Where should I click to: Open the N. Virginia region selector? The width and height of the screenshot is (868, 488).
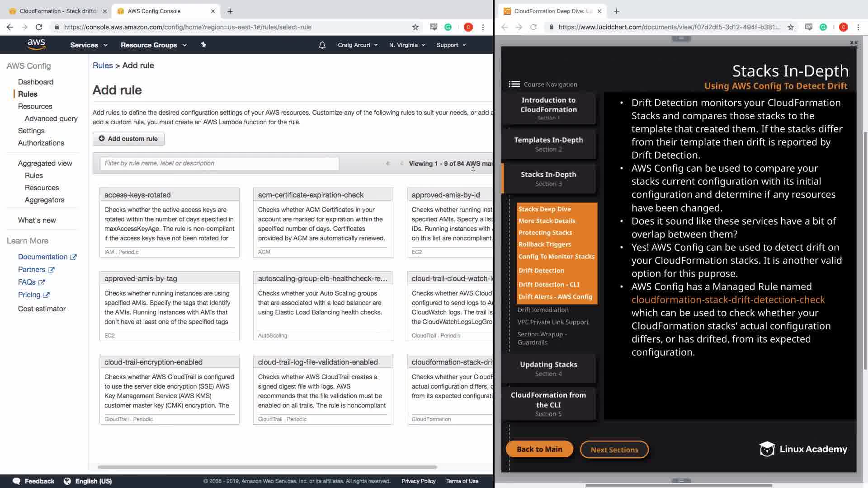pyautogui.click(x=407, y=45)
